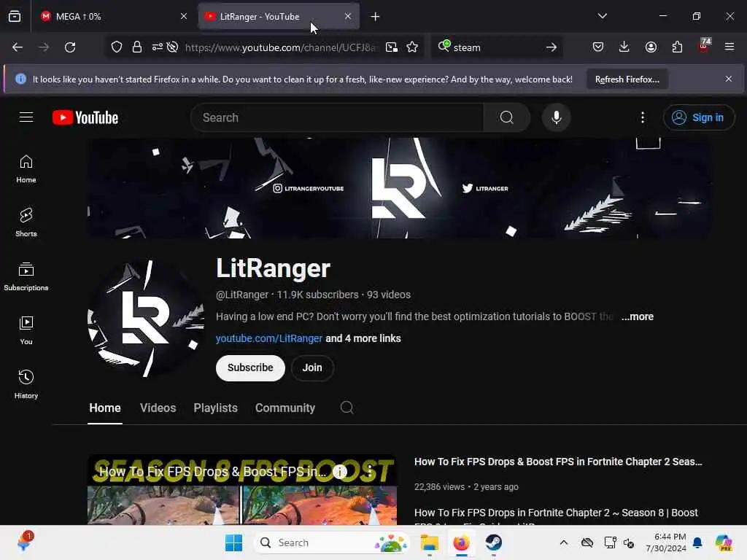Toggle picture-in-picture icon in address bar
Screen dimensions: 747x560
pyautogui.click(x=392, y=47)
